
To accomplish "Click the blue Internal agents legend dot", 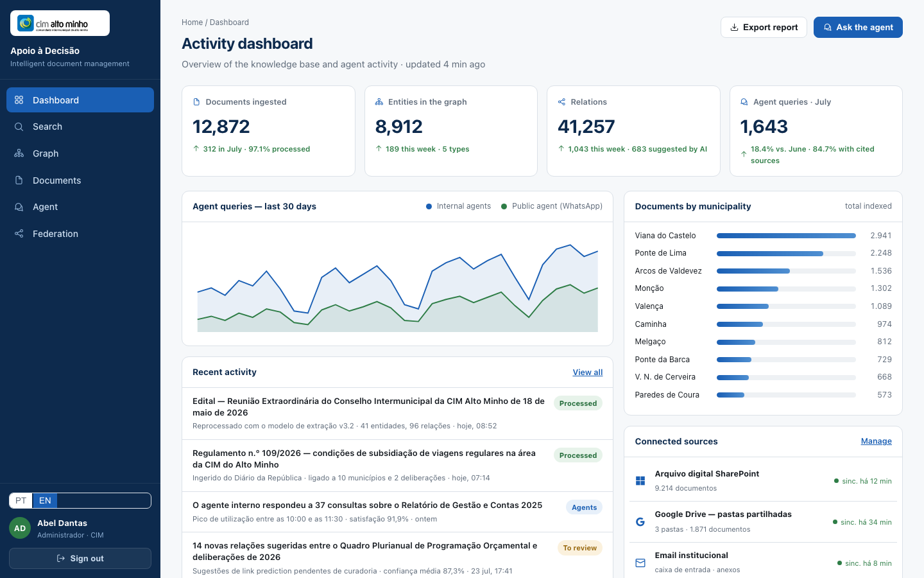I will point(429,206).
